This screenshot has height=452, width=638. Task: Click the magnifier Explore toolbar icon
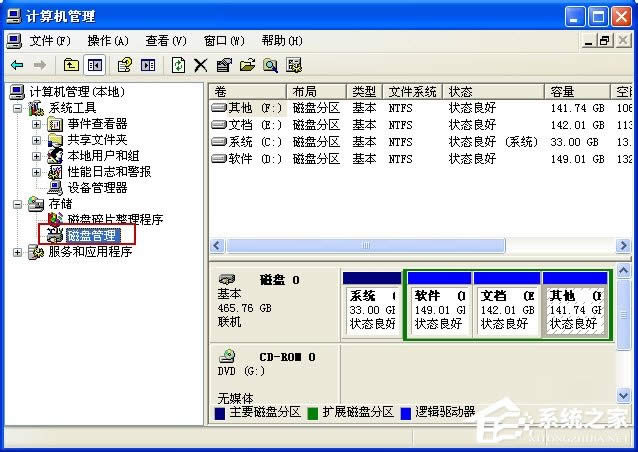click(x=270, y=65)
